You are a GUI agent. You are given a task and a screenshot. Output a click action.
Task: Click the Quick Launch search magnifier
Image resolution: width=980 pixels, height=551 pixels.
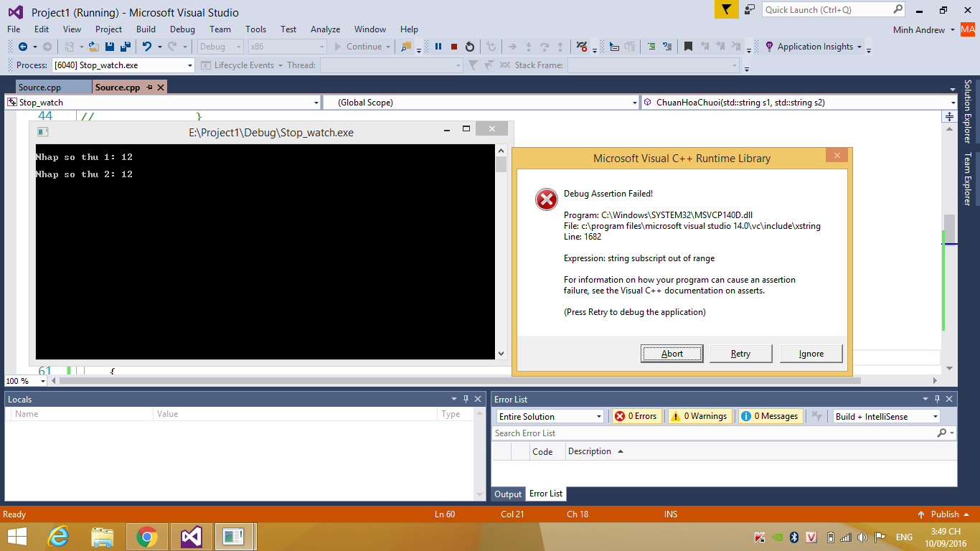coord(898,9)
